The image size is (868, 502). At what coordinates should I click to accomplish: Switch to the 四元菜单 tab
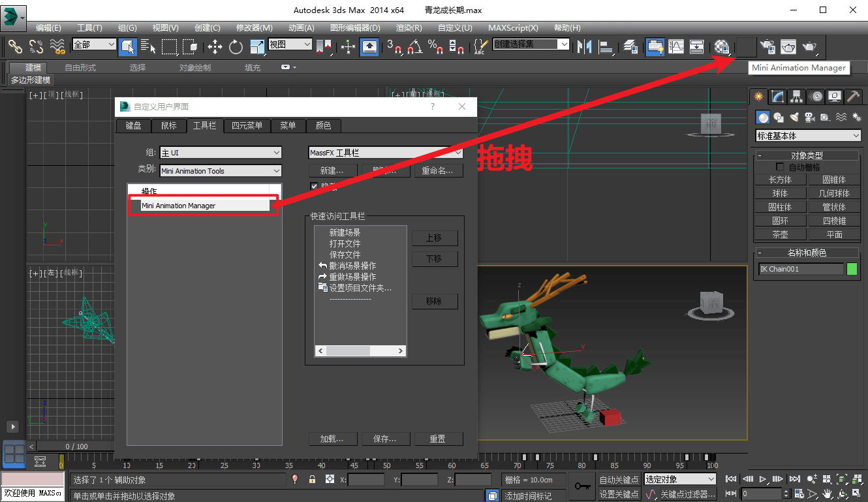click(247, 125)
